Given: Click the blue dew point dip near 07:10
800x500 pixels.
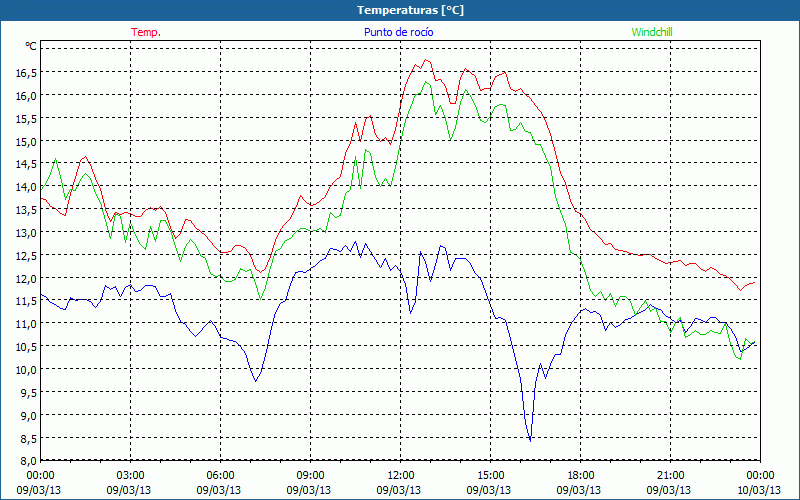Looking at the screenshot, I should pos(256,381).
